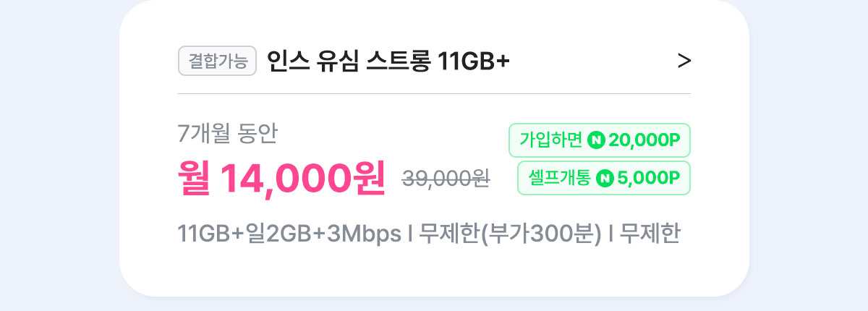Screen dimensions: 868x311
Task: Click the Naver N icon beside 20,000P
Action: (597, 140)
